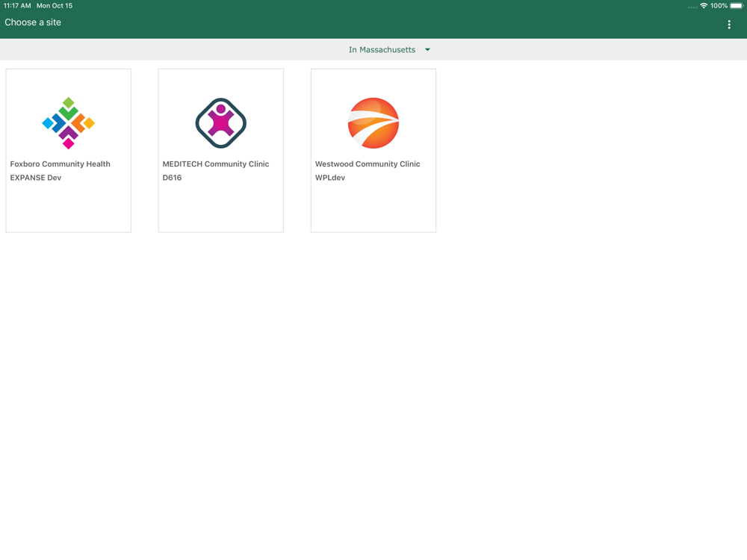Select the D616 label
Image resolution: width=747 pixels, height=560 pixels.
tap(172, 178)
